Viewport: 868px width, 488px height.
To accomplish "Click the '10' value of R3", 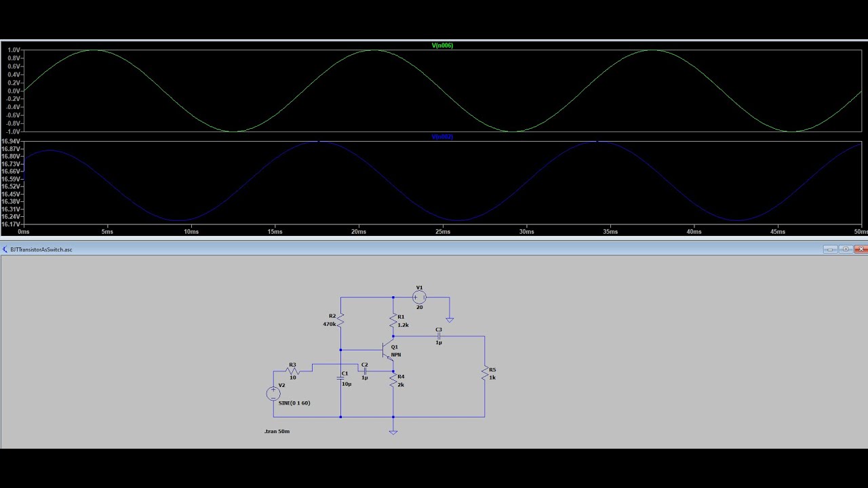I will click(x=293, y=378).
